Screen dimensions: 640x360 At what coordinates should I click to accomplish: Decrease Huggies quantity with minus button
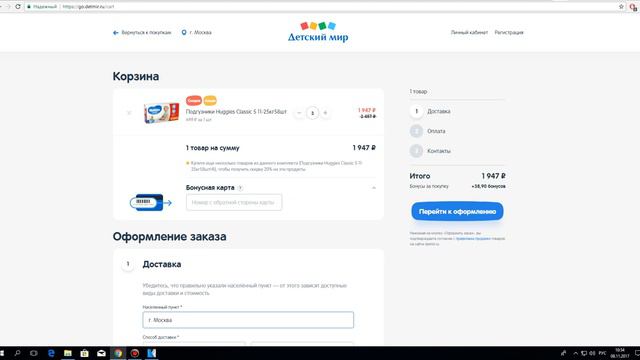(x=299, y=113)
